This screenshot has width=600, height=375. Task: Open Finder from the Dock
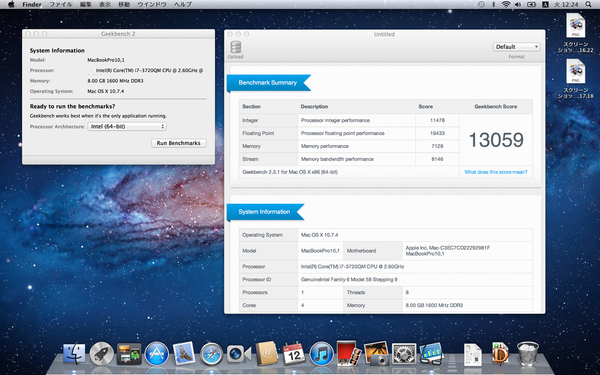tap(74, 353)
